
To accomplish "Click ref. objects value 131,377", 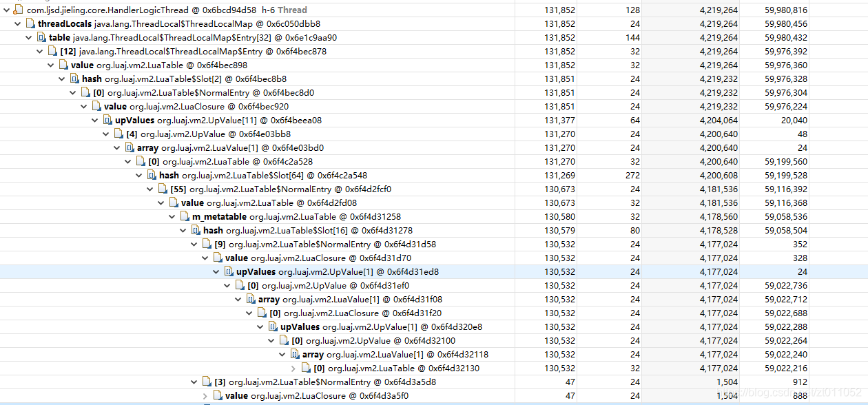I will coord(559,121).
